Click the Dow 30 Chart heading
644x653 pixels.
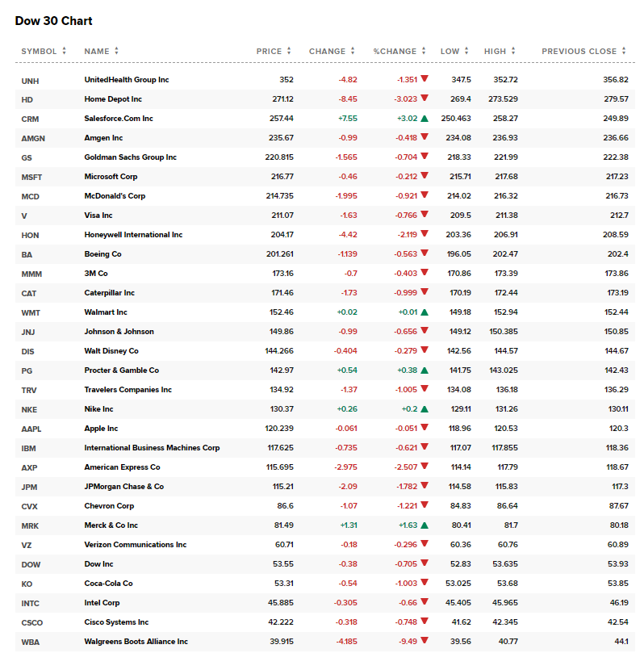(54, 21)
